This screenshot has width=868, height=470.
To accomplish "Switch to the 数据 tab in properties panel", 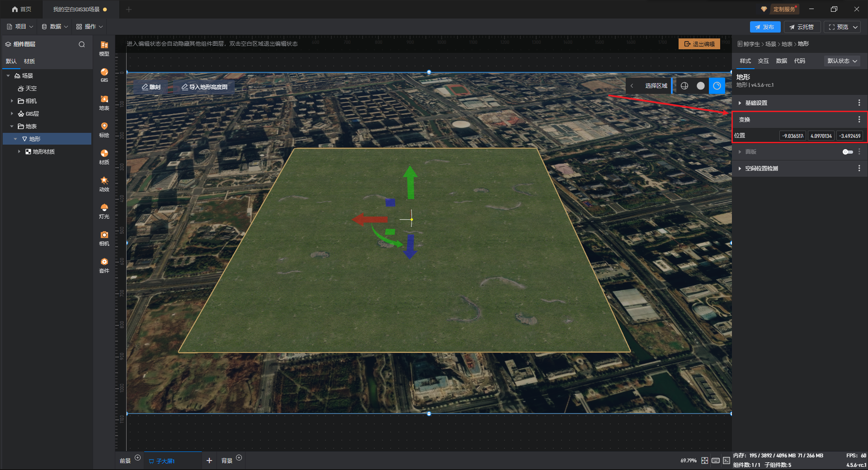I will pos(782,61).
